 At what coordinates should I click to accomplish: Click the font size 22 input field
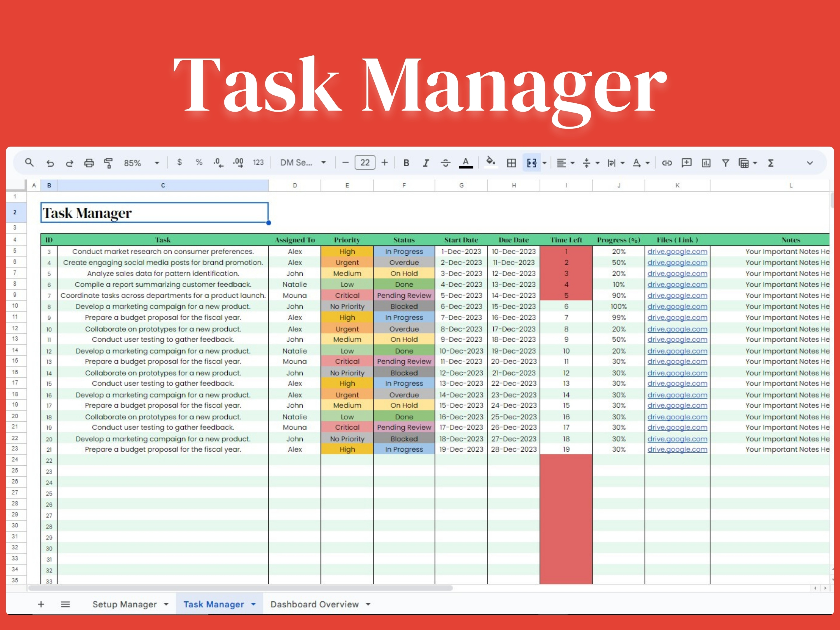click(x=365, y=163)
